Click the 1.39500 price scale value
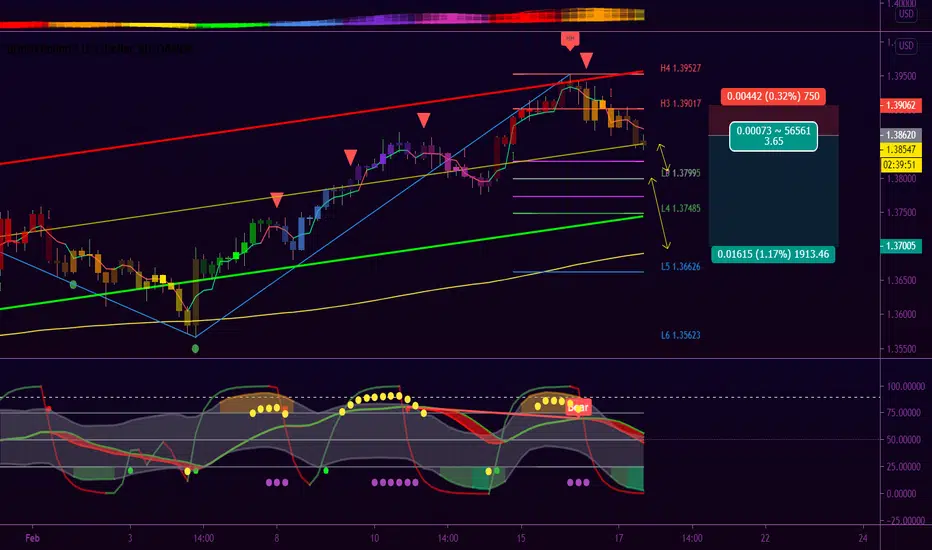 (901, 76)
